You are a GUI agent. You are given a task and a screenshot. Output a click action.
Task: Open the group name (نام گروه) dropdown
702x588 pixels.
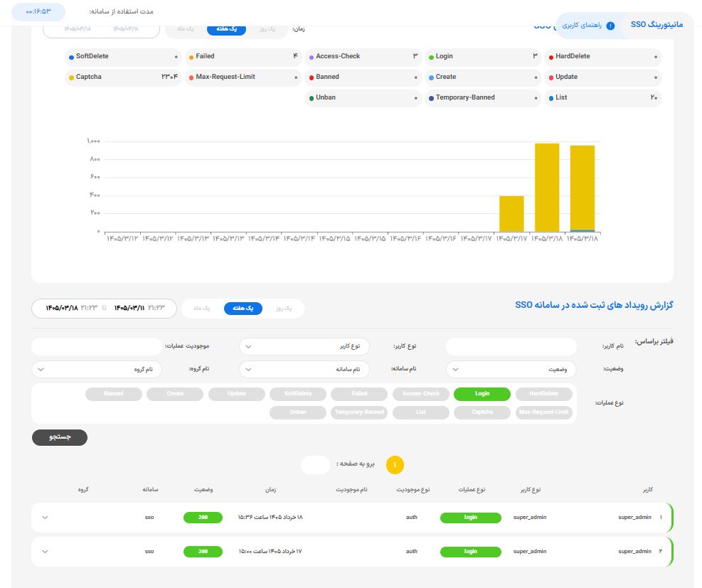point(97,369)
